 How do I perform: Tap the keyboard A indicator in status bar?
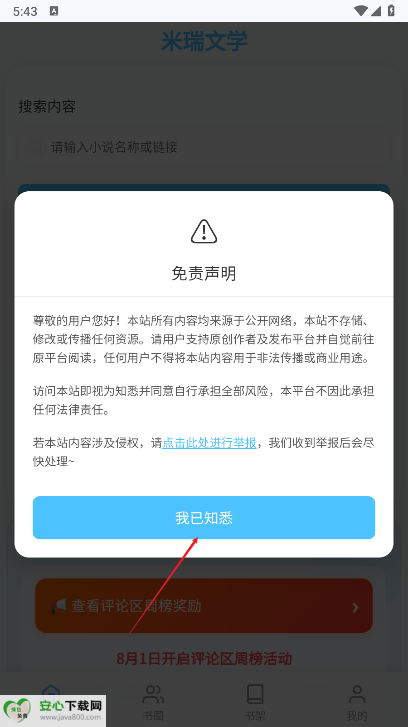54,12
